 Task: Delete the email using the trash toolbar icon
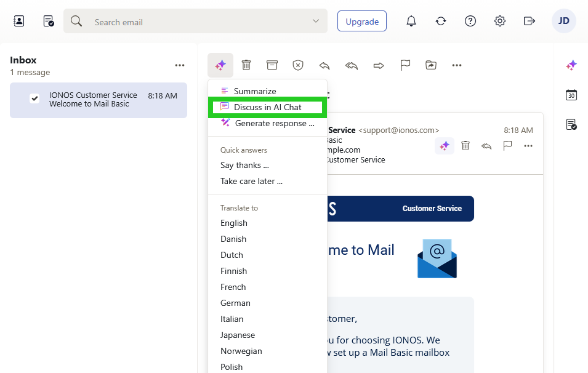[246, 65]
